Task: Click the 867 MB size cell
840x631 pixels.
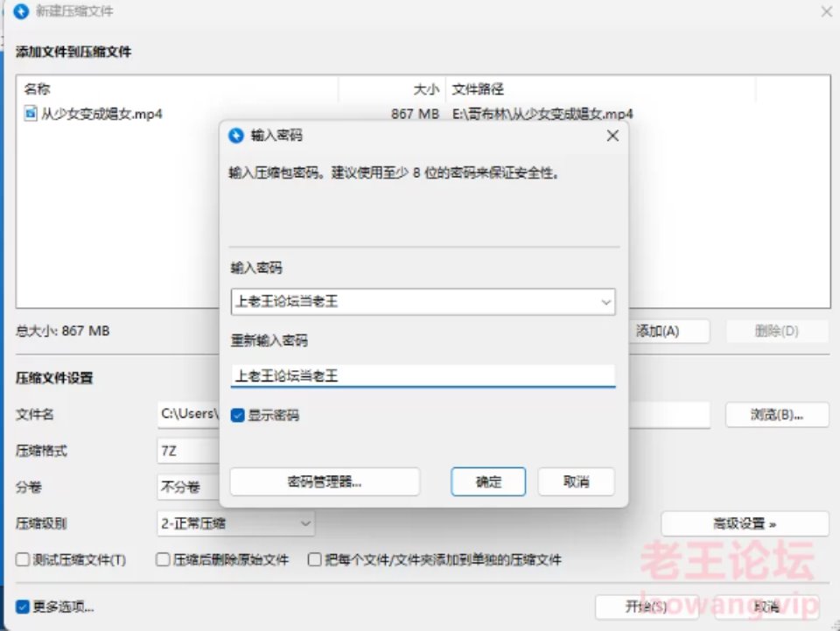Action: coord(415,114)
